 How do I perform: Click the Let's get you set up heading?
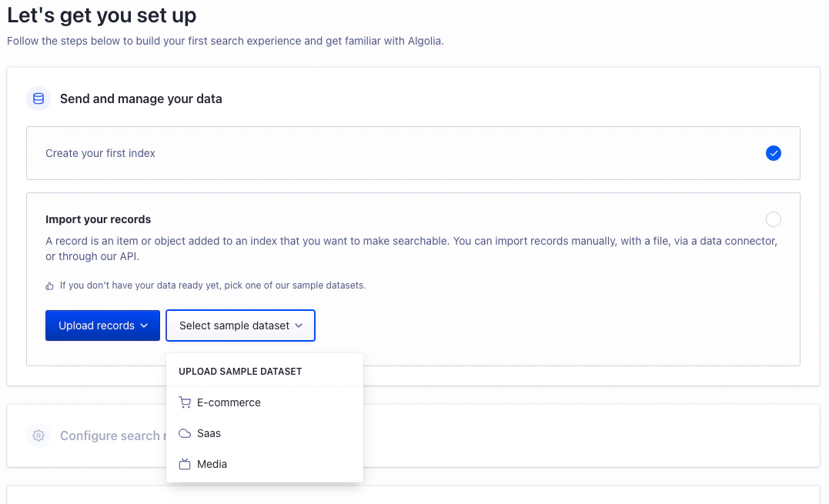(102, 15)
